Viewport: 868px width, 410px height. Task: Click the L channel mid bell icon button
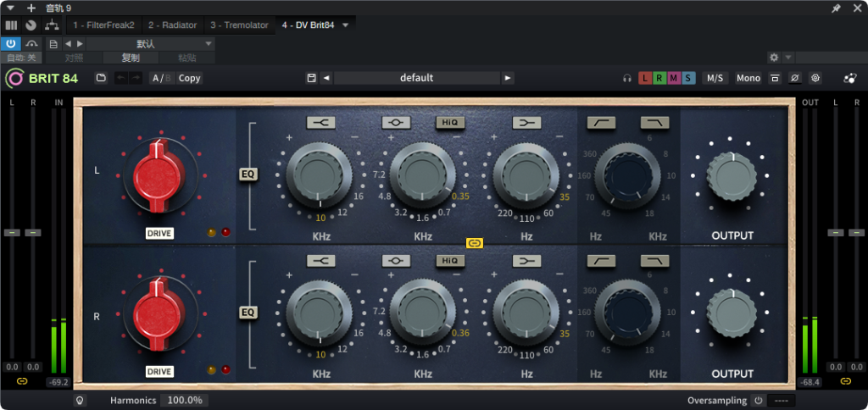396,122
